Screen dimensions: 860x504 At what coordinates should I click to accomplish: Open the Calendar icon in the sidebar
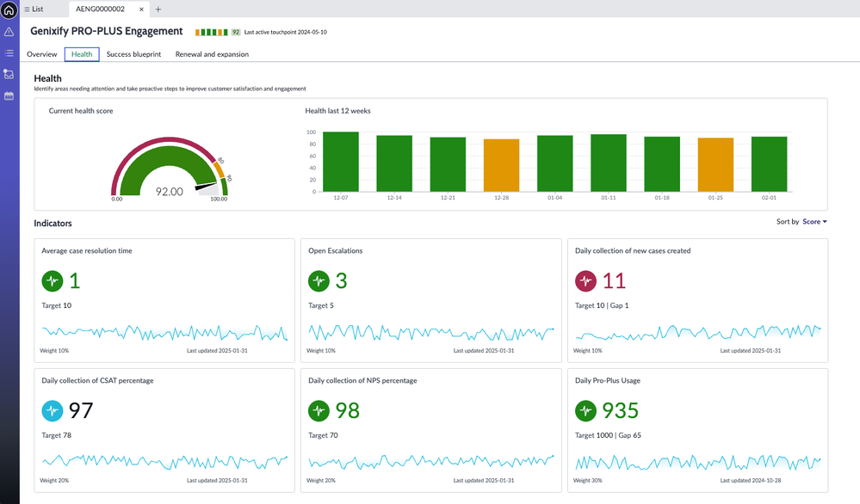(x=9, y=95)
